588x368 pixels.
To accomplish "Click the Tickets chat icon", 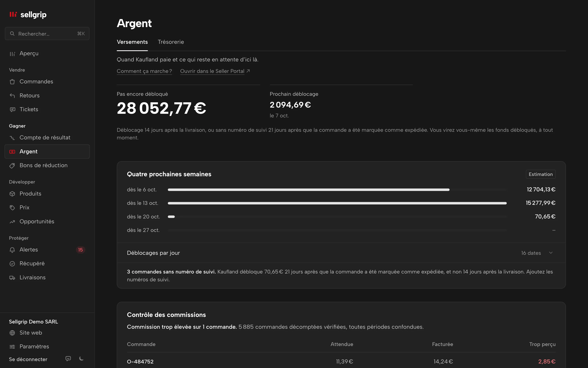I will pyautogui.click(x=12, y=110).
